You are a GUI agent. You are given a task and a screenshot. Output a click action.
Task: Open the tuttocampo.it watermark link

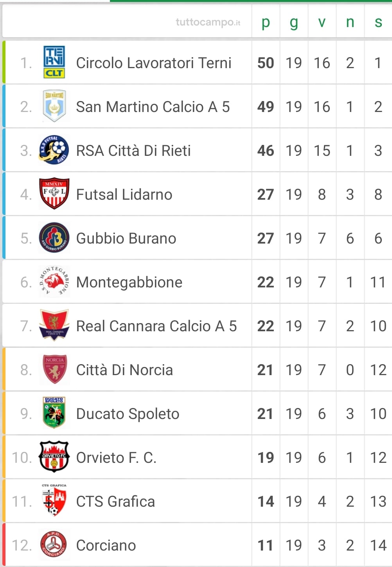[x=208, y=22]
